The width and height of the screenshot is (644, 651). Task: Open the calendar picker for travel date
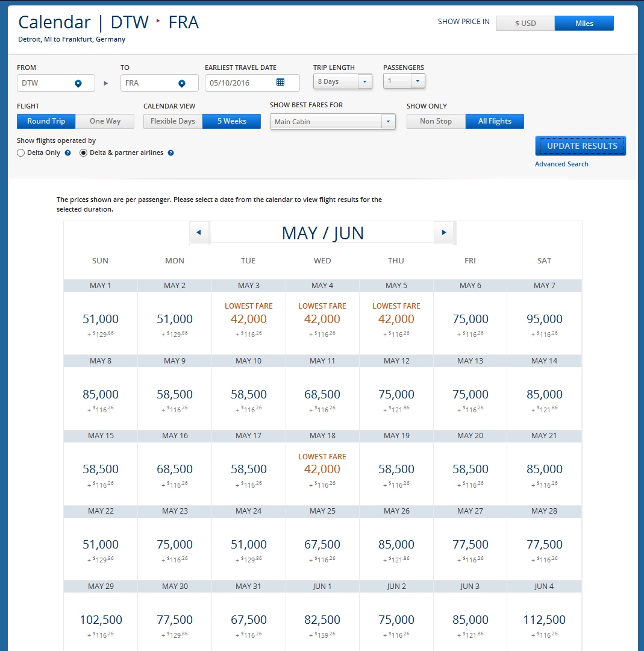click(x=280, y=83)
